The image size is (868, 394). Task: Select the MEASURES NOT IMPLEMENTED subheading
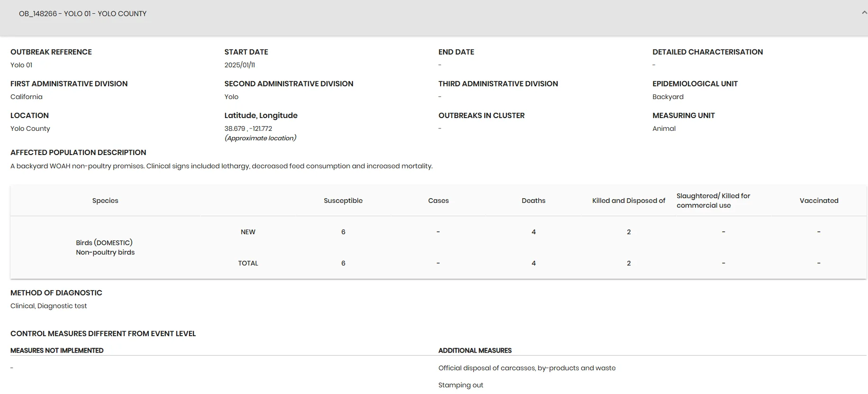pos(57,350)
